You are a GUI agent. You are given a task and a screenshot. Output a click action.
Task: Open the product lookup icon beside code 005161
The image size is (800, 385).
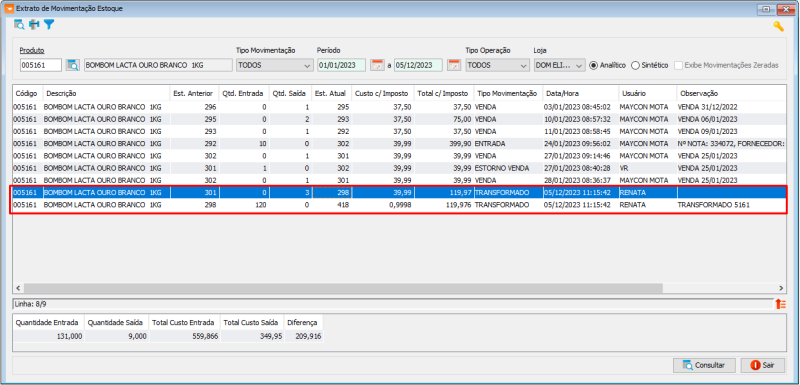tap(73, 65)
